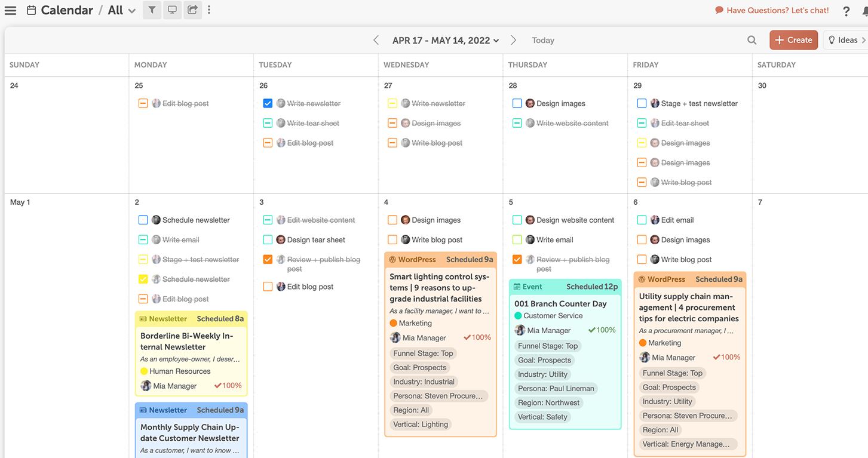Click the Create button
This screenshot has height=458, width=868.
click(793, 40)
